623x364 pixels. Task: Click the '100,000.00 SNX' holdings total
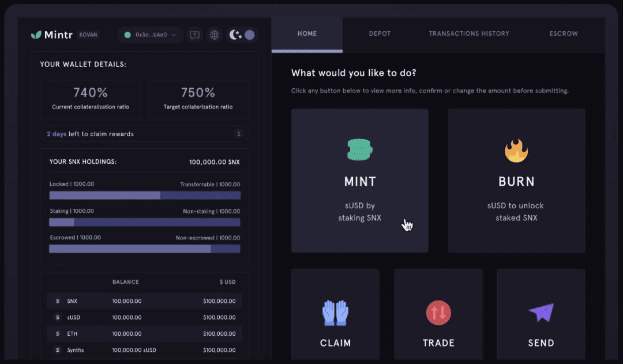(x=215, y=162)
